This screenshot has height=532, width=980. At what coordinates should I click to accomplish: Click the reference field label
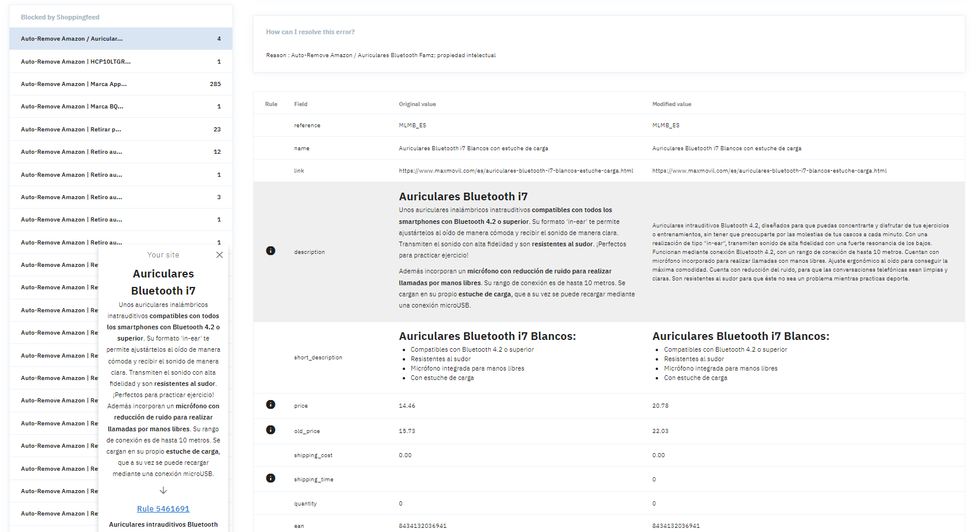[x=307, y=125]
